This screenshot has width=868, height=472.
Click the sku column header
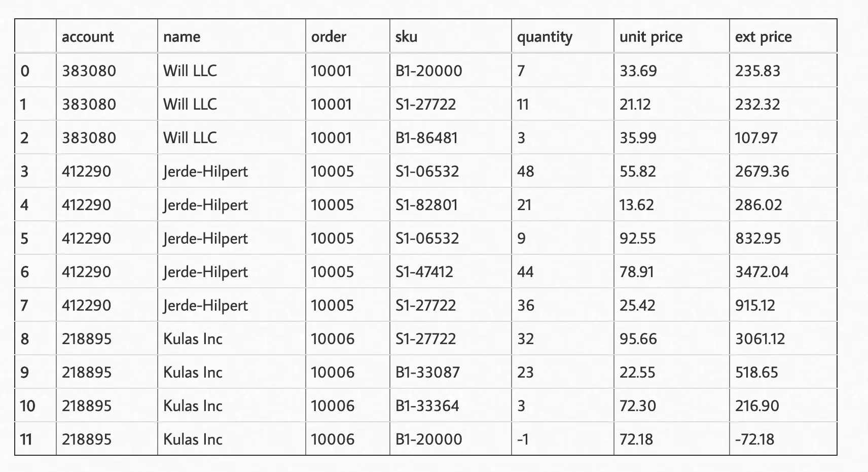[406, 37]
